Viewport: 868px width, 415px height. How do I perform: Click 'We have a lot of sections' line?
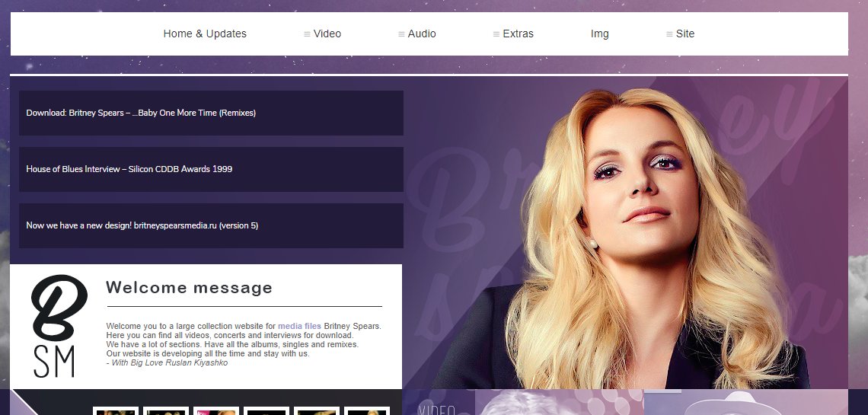click(232, 344)
